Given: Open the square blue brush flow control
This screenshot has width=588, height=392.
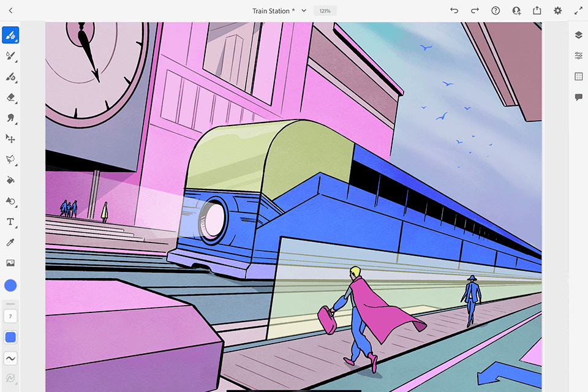Looking at the screenshot, I should pos(10,337).
